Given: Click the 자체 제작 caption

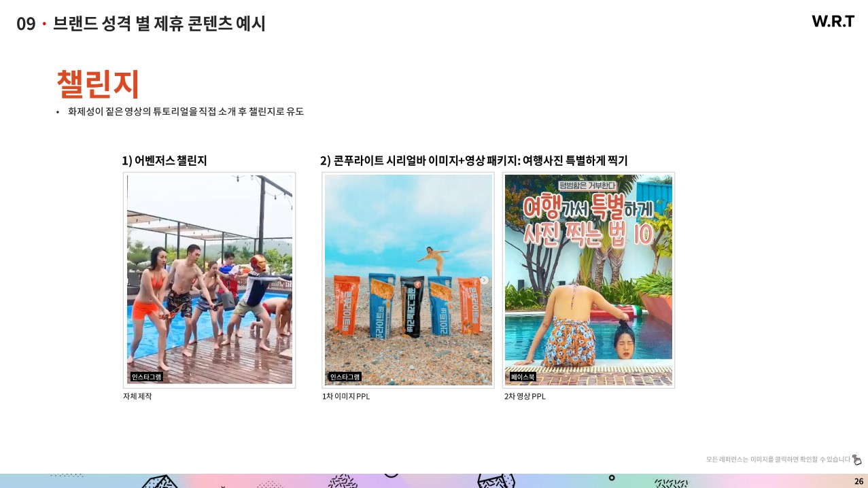Looking at the screenshot, I should pyautogui.click(x=137, y=396).
